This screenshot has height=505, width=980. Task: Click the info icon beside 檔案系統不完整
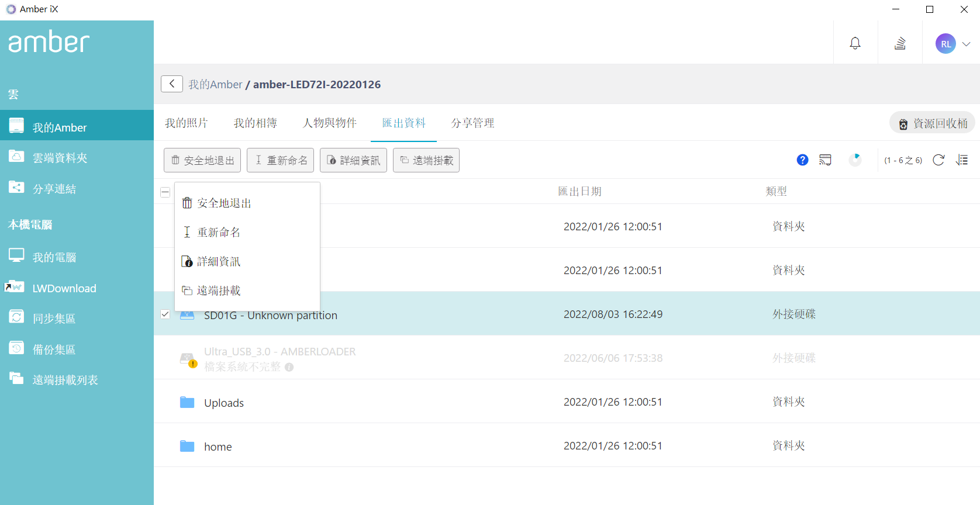click(x=289, y=367)
